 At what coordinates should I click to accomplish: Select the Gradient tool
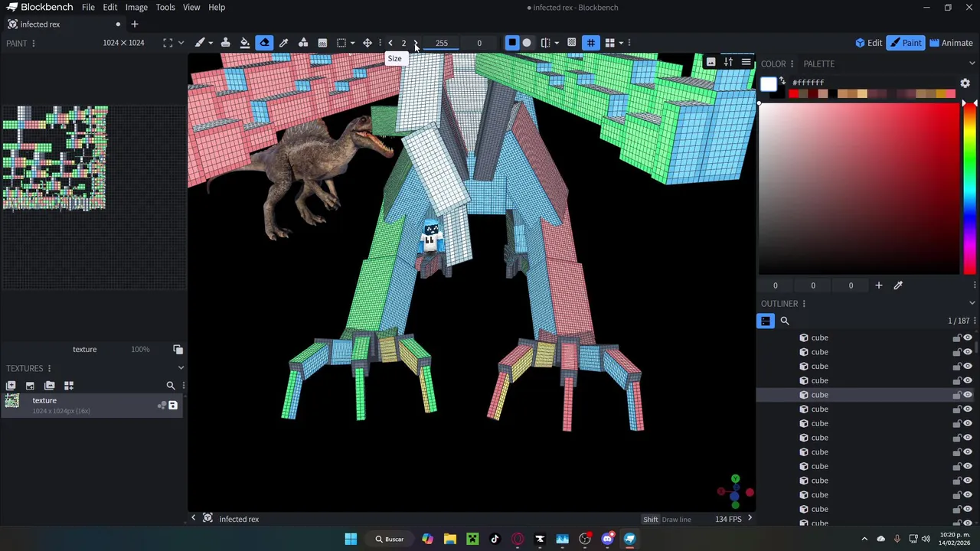(x=322, y=43)
